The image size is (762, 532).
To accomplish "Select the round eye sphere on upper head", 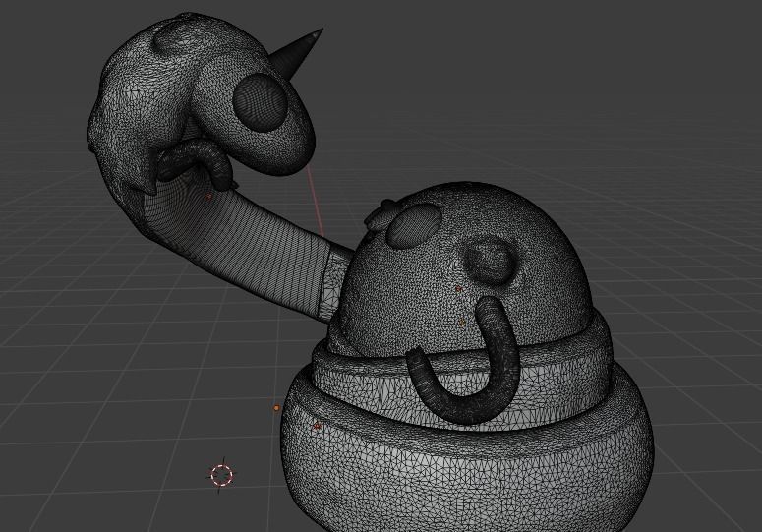I will click(260, 101).
